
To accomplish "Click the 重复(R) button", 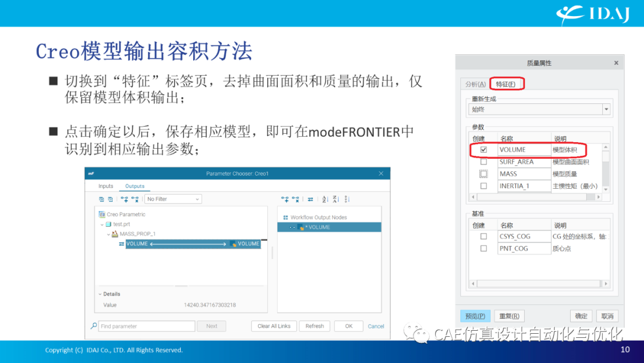I will [x=509, y=316].
